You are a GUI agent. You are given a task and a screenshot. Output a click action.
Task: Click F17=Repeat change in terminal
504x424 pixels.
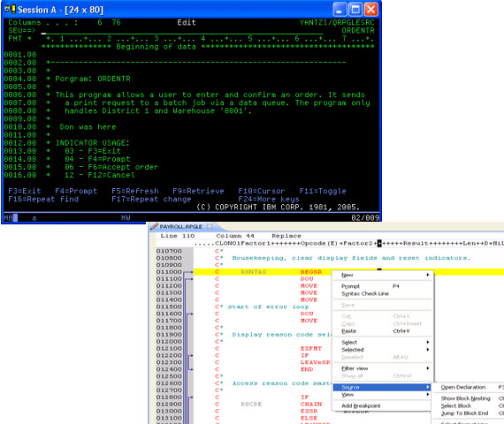point(151,199)
